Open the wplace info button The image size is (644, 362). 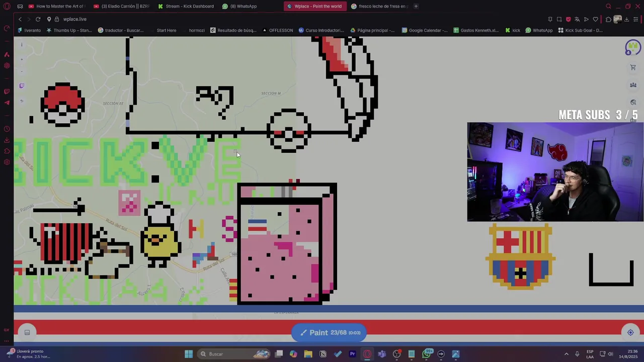[22, 45]
